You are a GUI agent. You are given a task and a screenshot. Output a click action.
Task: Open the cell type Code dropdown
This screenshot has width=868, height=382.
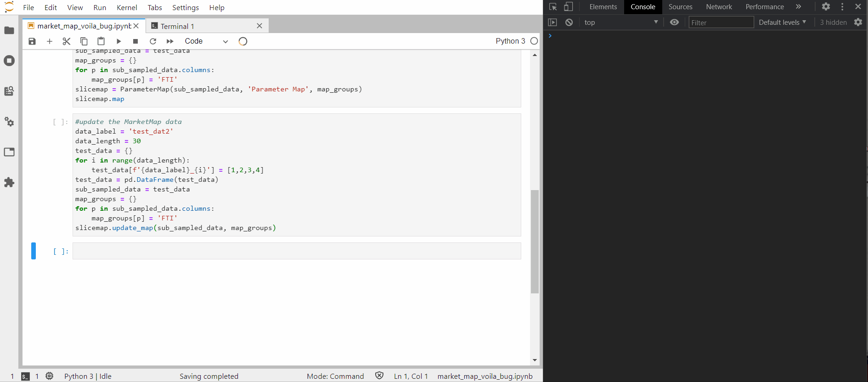(x=206, y=41)
